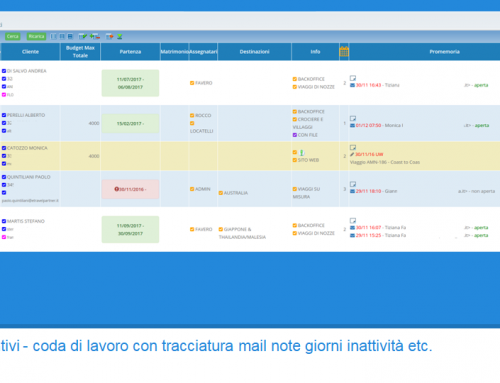Screen dimensions: 500x383
Task: Open the note icon in DI SALVO ANDREA row
Action: click(353, 78)
